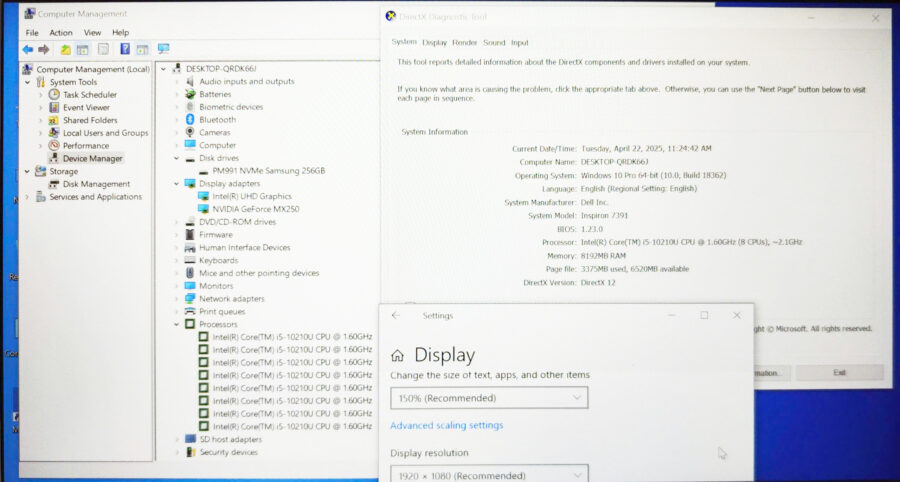This screenshot has height=482, width=900.
Task: Click the Bluetooth device category icon
Action: 190,119
